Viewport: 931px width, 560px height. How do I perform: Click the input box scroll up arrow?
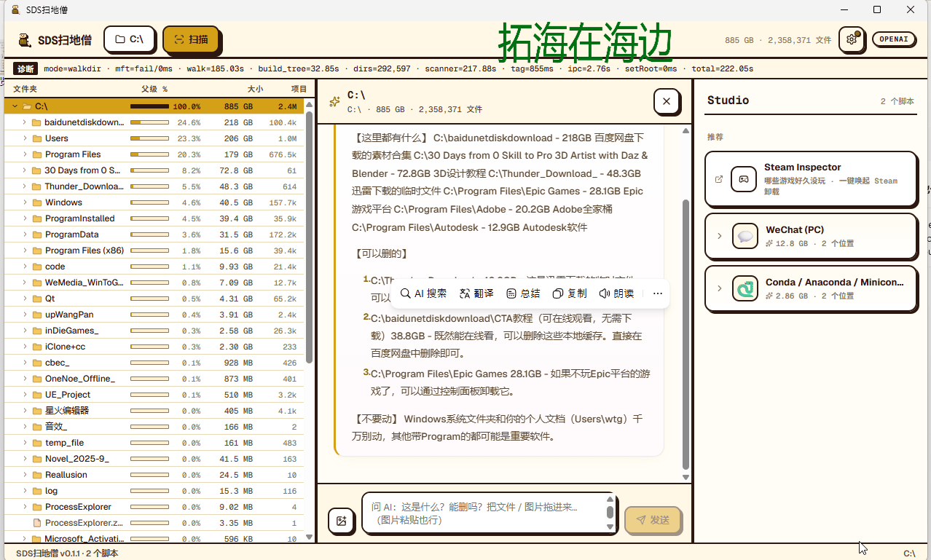(x=610, y=499)
